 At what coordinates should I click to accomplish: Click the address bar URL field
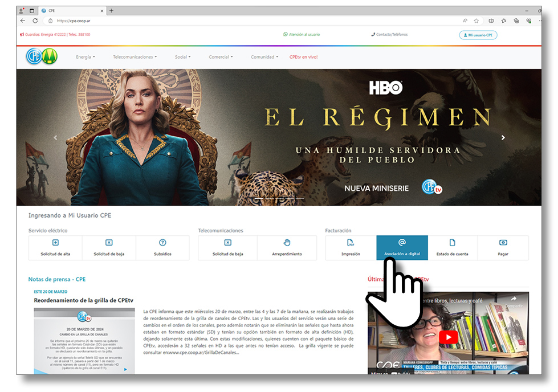[x=249, y=21]
